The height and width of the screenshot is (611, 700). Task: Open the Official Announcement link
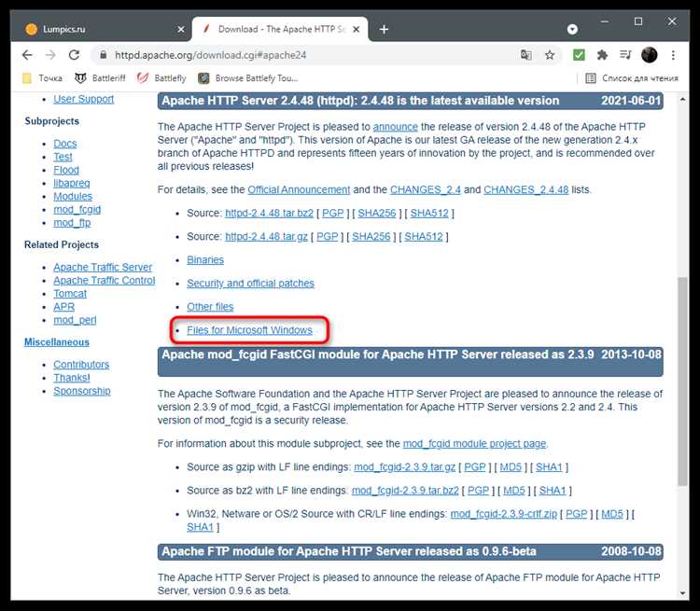pos(299,189)
